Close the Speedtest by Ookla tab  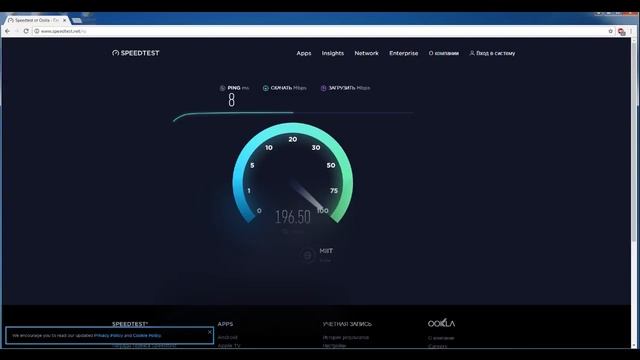pyautogui.click(x=64, y=20)
